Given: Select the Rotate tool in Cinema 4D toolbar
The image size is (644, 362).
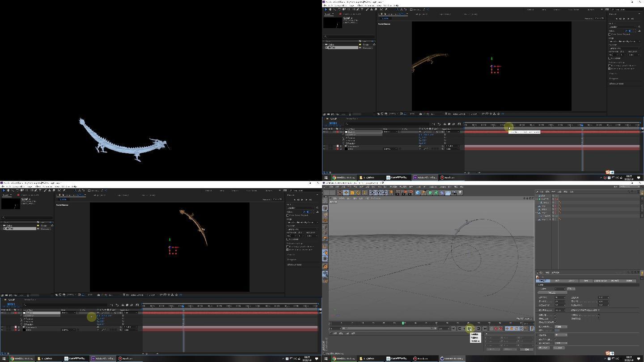Looking at the screenshot, I should pos(358,193).
